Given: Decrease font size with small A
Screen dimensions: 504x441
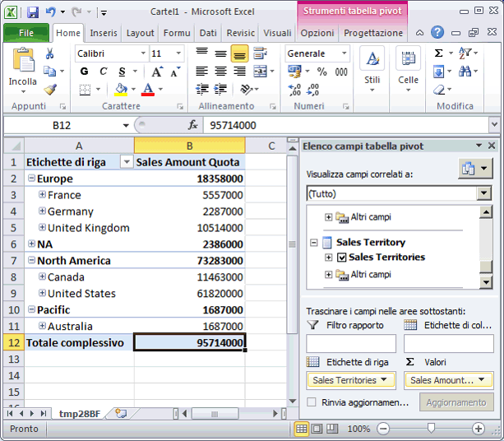Looking at the screenshot, I should (x=175, y=72).
